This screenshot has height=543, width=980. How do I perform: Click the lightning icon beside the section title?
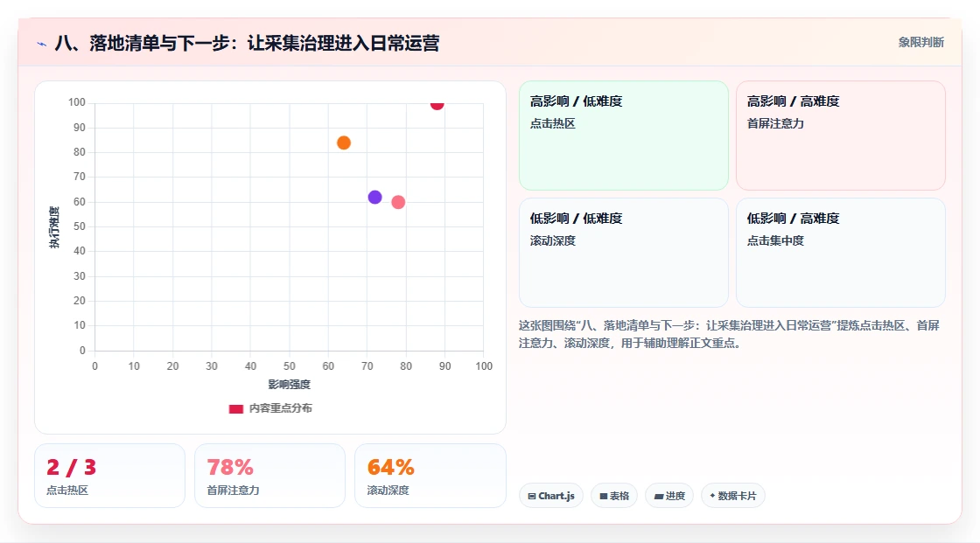click(42, 44)
